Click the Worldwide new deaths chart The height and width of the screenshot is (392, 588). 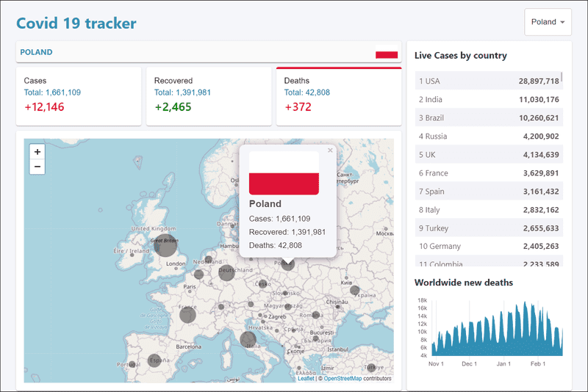pos(496,329)
